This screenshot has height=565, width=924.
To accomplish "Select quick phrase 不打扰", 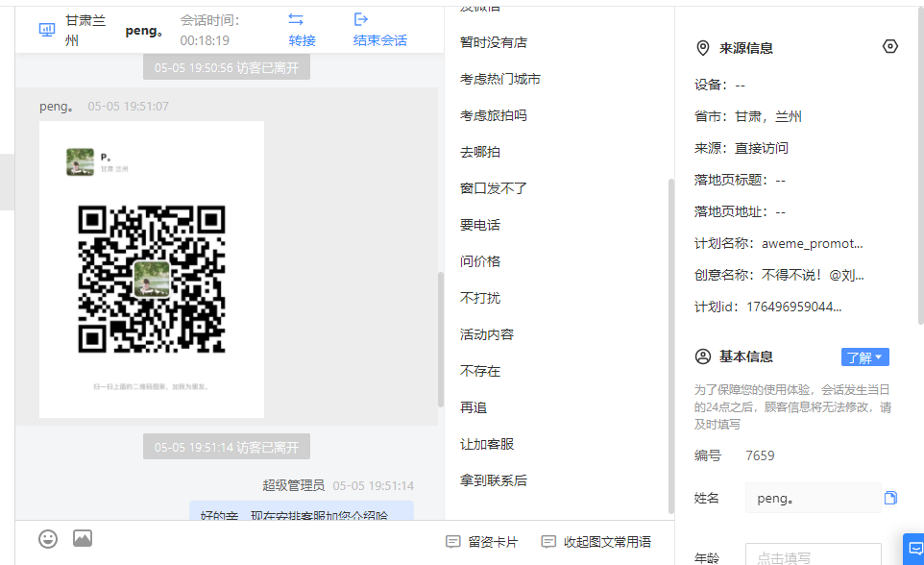I will coord(479,299).
